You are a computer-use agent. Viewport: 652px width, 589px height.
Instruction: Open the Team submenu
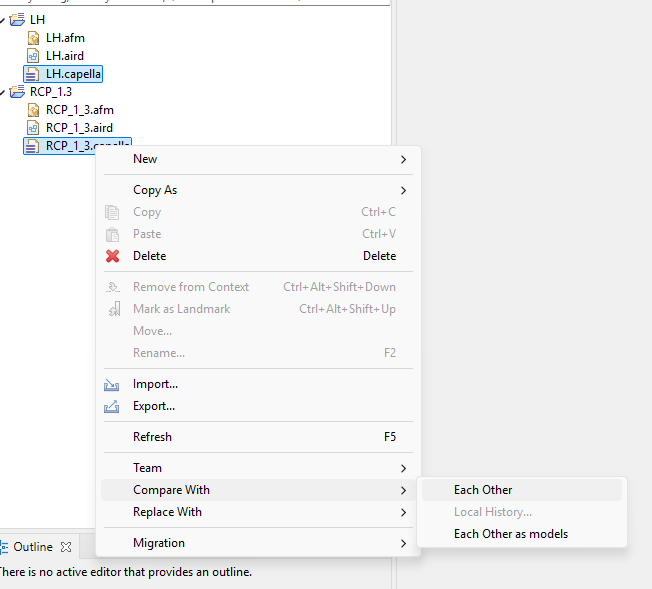147,468
